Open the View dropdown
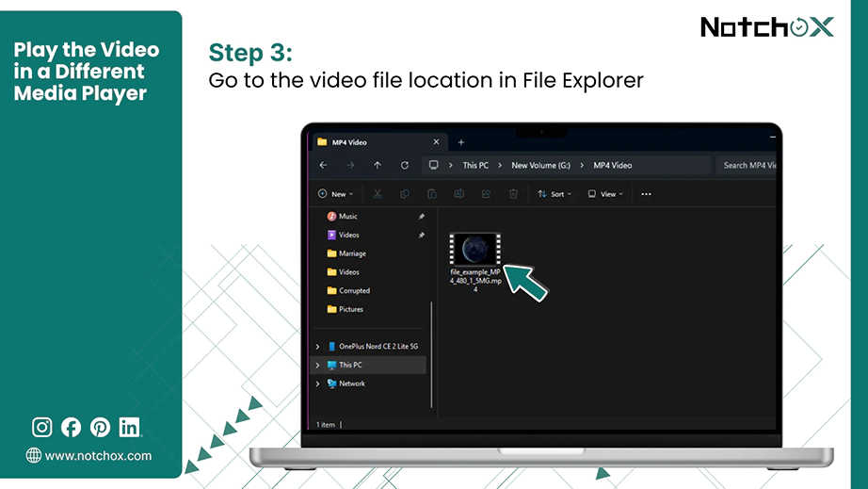Viewport: 868px width, 489px height. [605, 194]
